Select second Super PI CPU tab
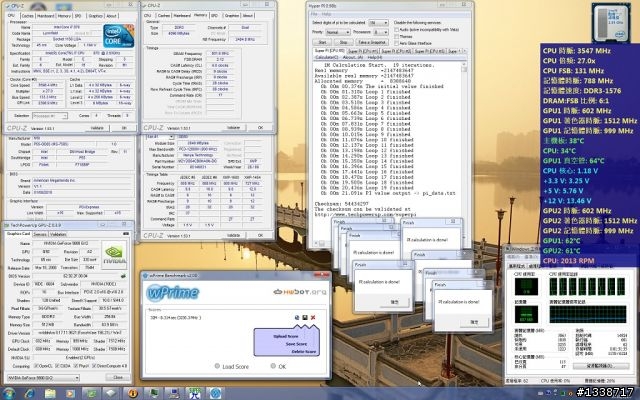 pos(363,51)
